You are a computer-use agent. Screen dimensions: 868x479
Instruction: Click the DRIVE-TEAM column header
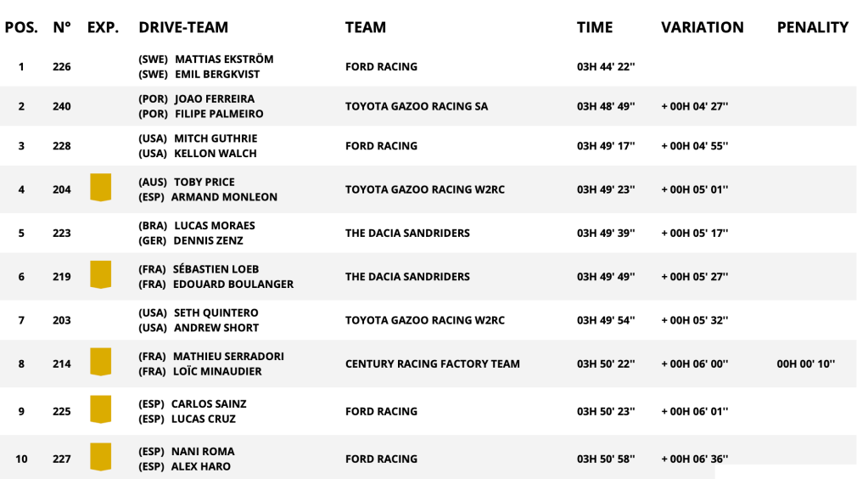point(183,27)
